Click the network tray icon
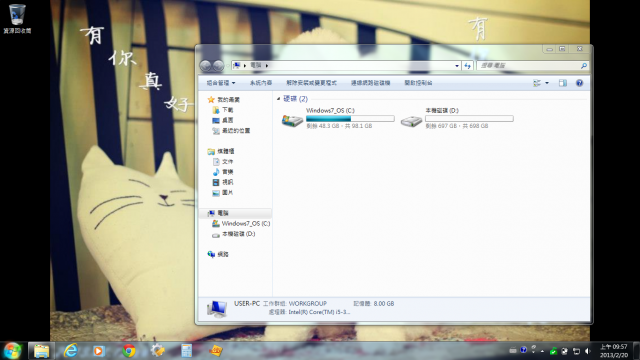640x360 pixels. tap(576, 351)
